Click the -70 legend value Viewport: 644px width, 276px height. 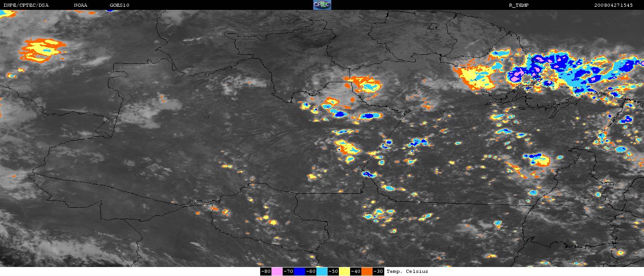pyautogui.click(x=288, y=272)
